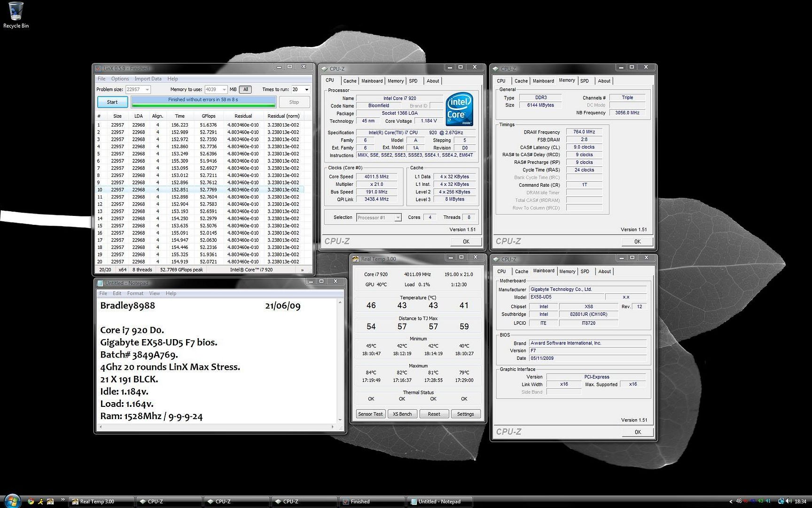Click the Residual (norm) column header
Viewport: 812px width, 508px height.
[x=283, y=116]
